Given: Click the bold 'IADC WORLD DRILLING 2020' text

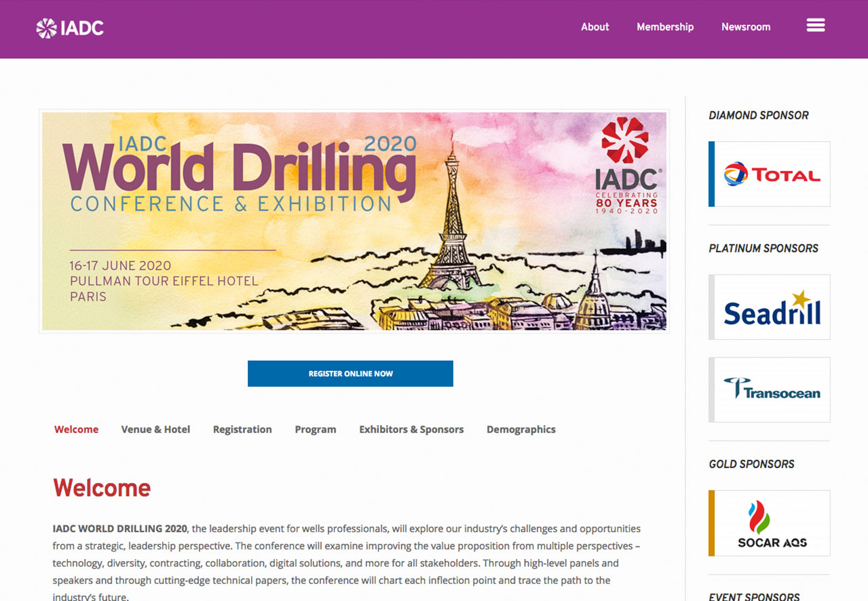Looking at the screenshot, I should (x=120, y=528).
